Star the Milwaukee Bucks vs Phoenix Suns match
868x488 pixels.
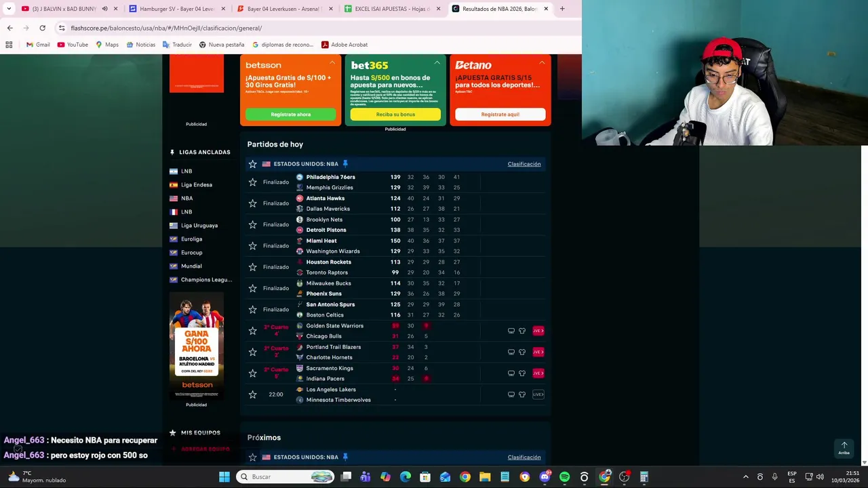[253, 288]
